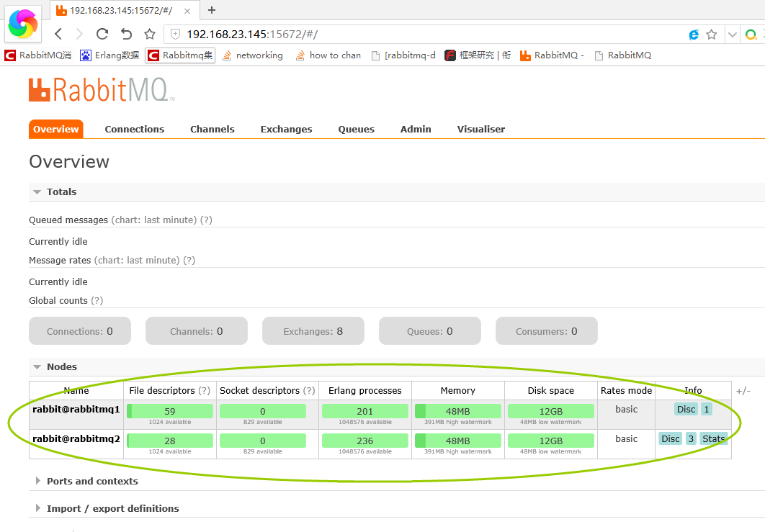Open the address bar dropdown arrow
The width and height of the screenshot is (765, 532).
click(733, 35)
